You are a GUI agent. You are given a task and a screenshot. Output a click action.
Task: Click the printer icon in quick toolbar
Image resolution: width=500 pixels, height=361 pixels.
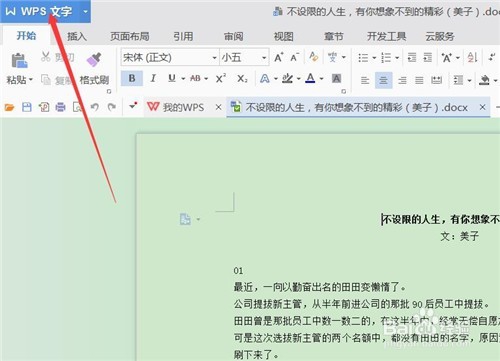[60, 107]
